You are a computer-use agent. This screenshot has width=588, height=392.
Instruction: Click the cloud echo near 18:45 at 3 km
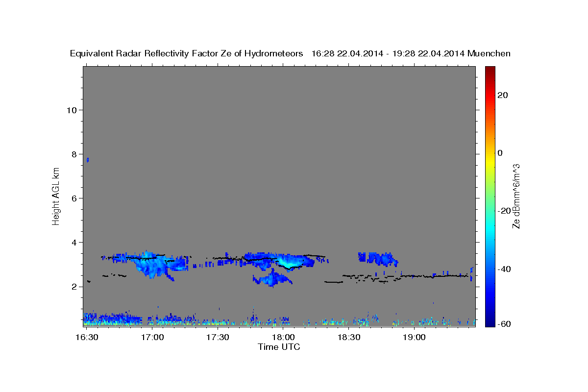(x=377, y=259)
